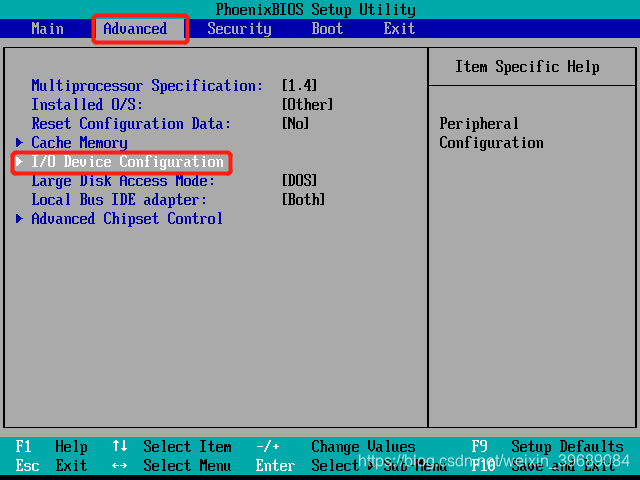Screen dimensions: 640x480
Task: Toggle the [No] reset configuration value
Action: [295, 123]
